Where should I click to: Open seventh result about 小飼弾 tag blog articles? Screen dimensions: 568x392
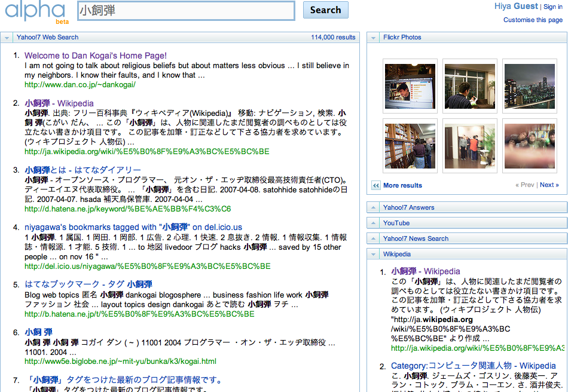(x=125, y=379)
